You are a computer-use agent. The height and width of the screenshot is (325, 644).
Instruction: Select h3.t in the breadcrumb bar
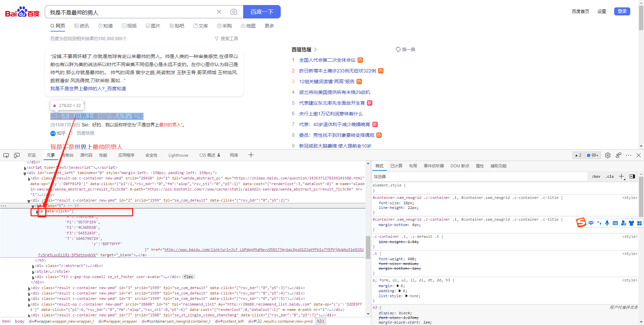click(321, 321)
